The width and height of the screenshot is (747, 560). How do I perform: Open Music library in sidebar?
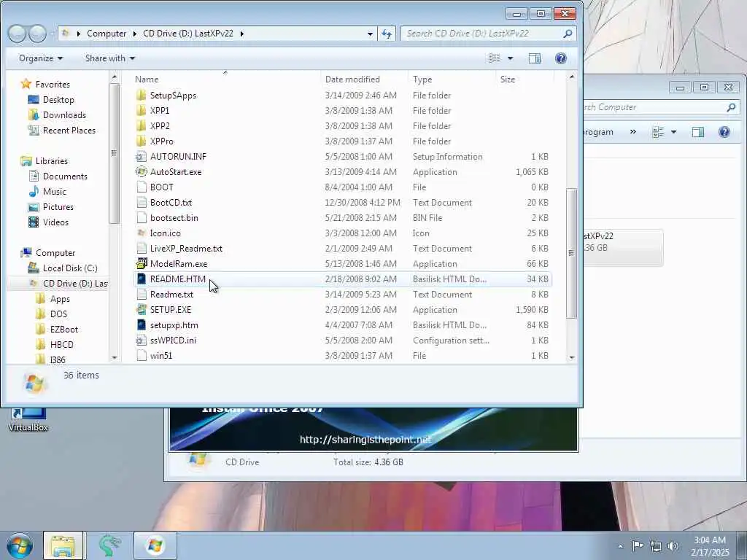coord(54,192)
